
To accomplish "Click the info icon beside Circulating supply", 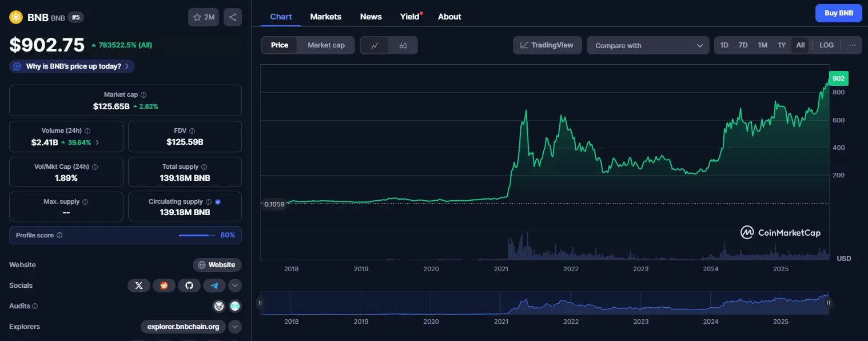I will (209, 202).
